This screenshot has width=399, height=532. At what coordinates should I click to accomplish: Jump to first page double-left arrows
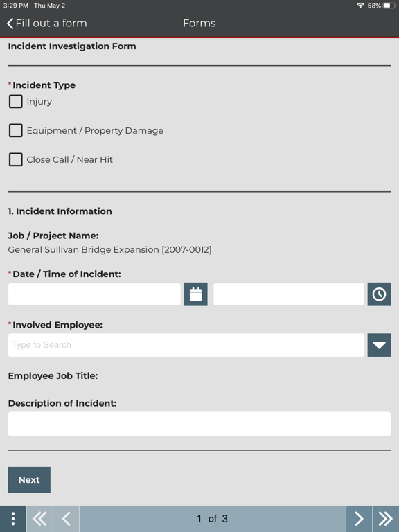(39, 519)
